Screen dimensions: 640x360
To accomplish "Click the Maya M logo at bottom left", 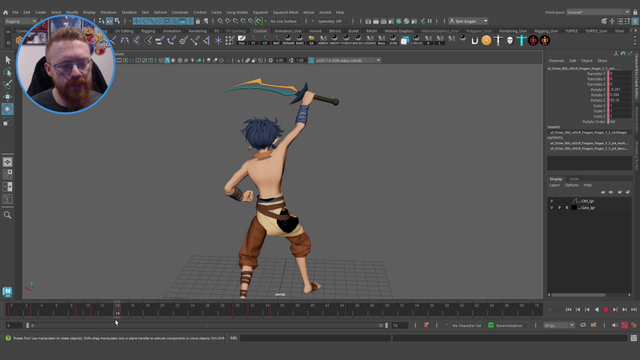I will pos(7,291).
